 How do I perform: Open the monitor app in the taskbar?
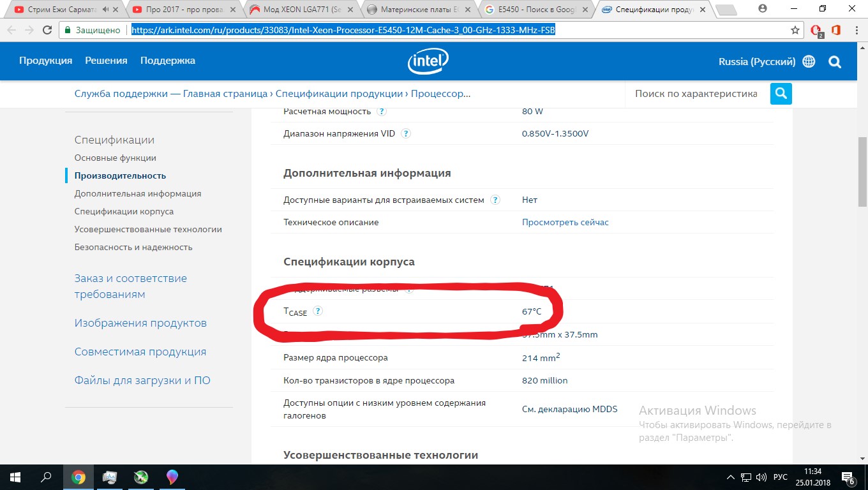point(109,477)
